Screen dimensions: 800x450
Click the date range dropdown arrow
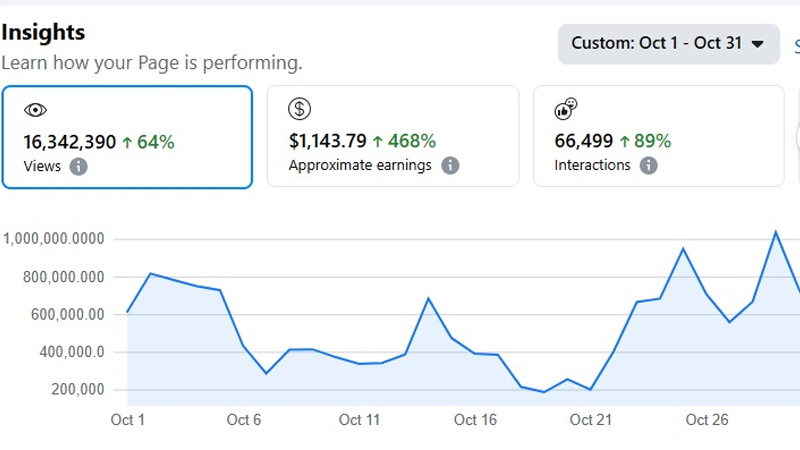(x=758, y=44)
